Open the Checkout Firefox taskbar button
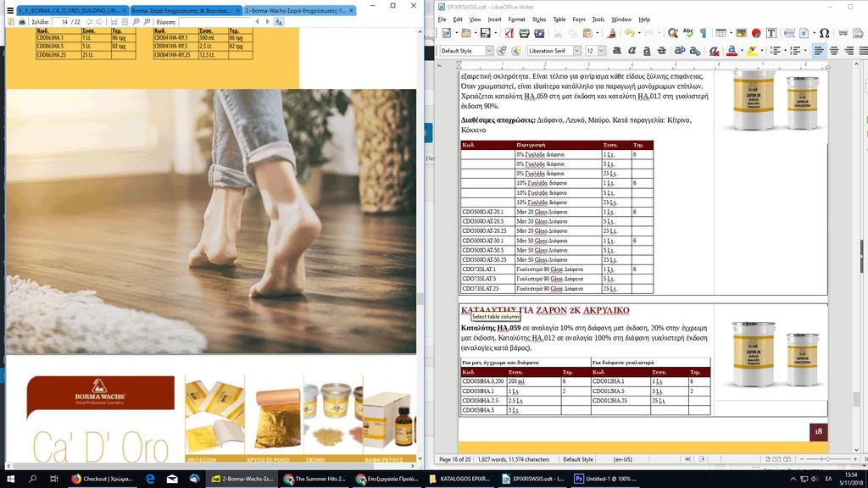The height and width of the screenshot is (488, 868). pyautogui.click(x=103, y=479)
